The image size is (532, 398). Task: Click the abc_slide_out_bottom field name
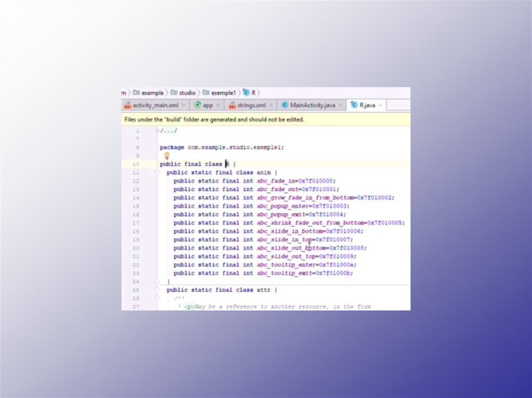(x=291, y=248)
